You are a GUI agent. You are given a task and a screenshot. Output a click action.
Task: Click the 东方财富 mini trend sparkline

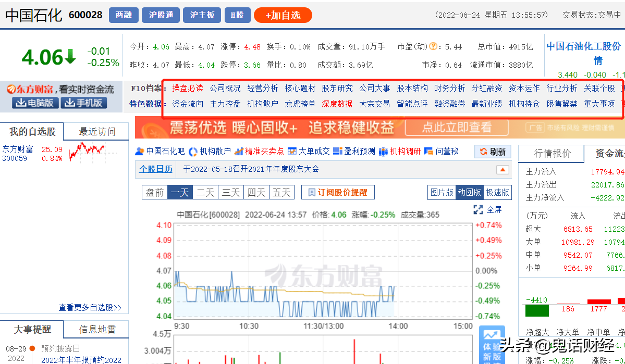[92, 152]
